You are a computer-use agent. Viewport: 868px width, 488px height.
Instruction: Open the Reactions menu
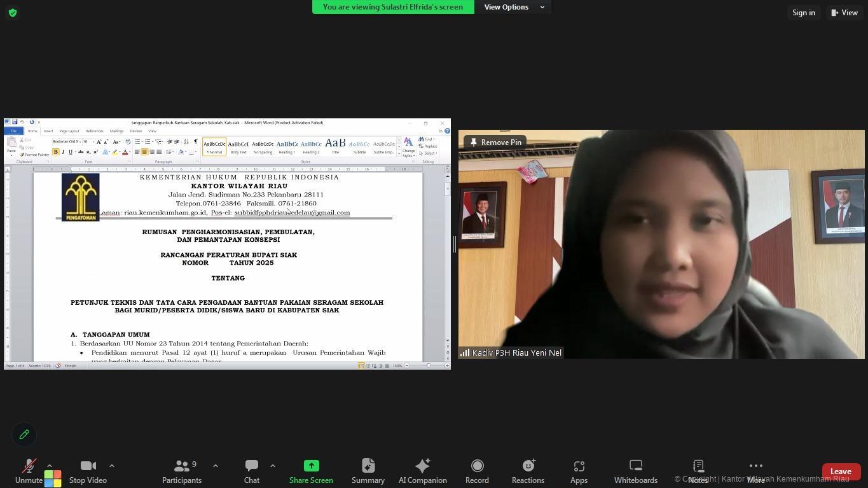coord(528,471)
